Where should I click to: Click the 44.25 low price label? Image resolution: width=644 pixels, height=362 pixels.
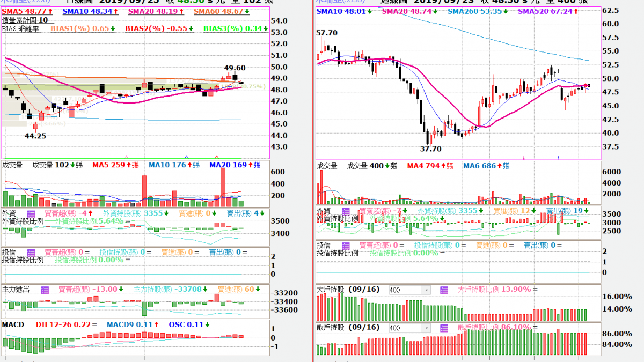pyautogui.click(x=35, y=136)
